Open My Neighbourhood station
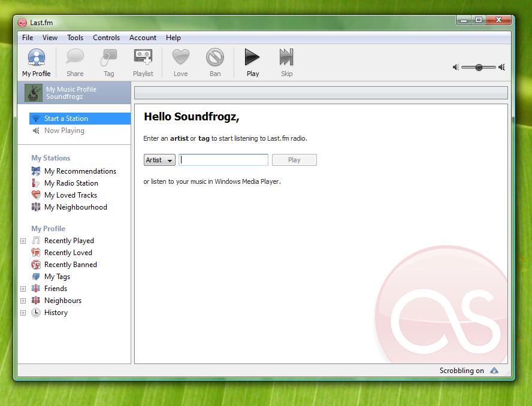The image size is (532, 406). point(69,207)
